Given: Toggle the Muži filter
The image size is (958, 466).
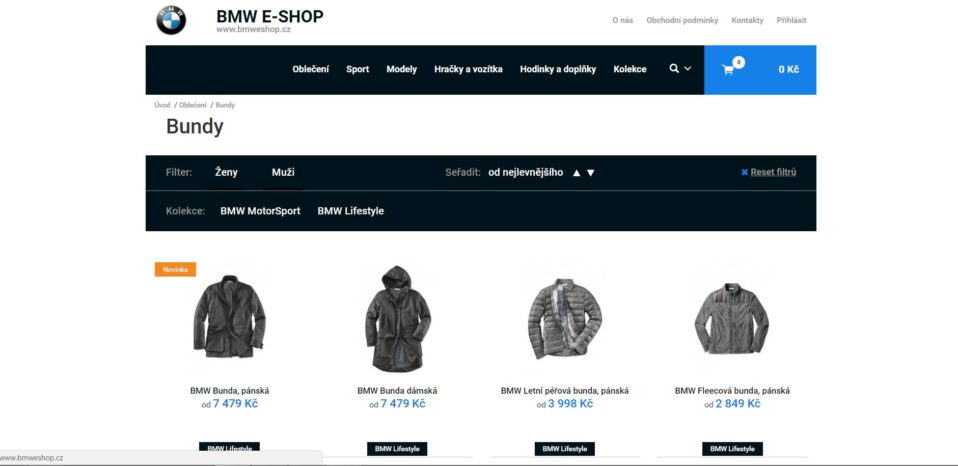Looking at the screenshot, I should [x=283, y=172].
